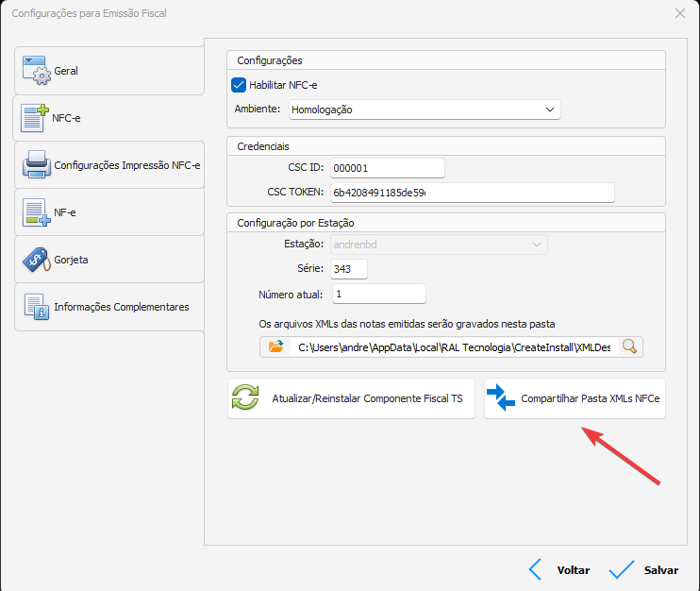The height and width of the screenshot is (591, 700).
Task: Open the Ambiente dropdown showing Homologação
Action: point(424,110)
